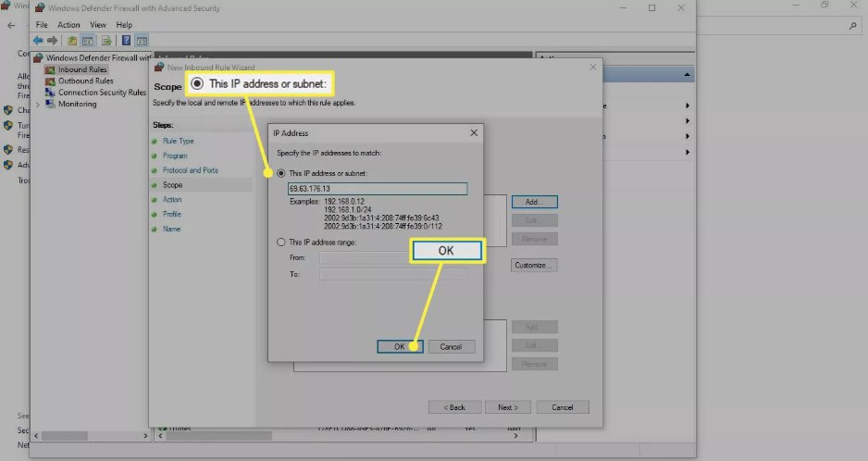The height and width of the screenshot is (461, 868).
Task: Cancel the IP Address dialog
Action: [x=452, y=347]
